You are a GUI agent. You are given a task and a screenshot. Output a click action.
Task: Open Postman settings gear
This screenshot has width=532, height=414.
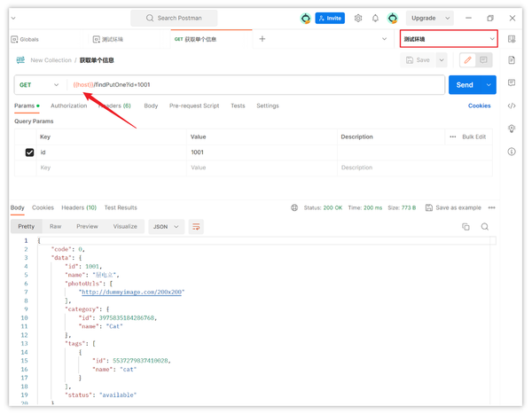[358, 18]
